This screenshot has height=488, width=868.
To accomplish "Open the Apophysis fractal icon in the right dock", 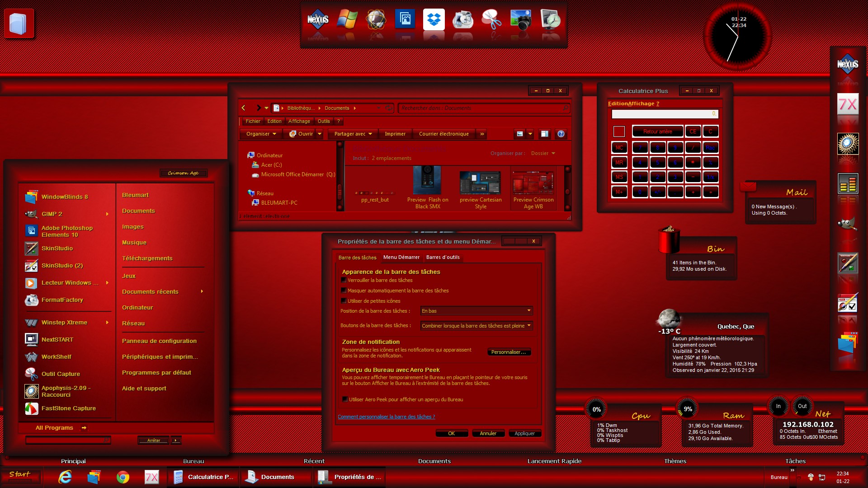I will pyautogui.click(x=848, y=144).
